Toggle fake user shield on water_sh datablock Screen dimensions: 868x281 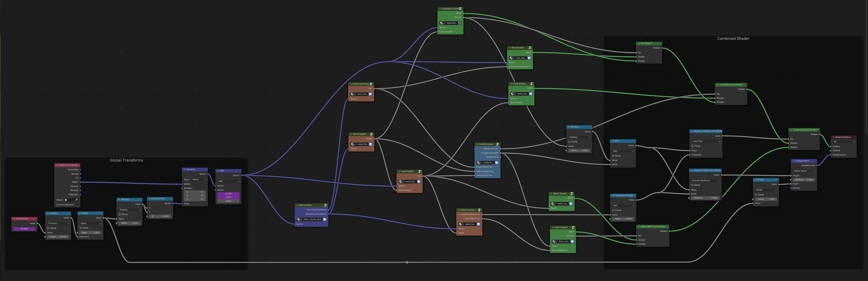570,204
